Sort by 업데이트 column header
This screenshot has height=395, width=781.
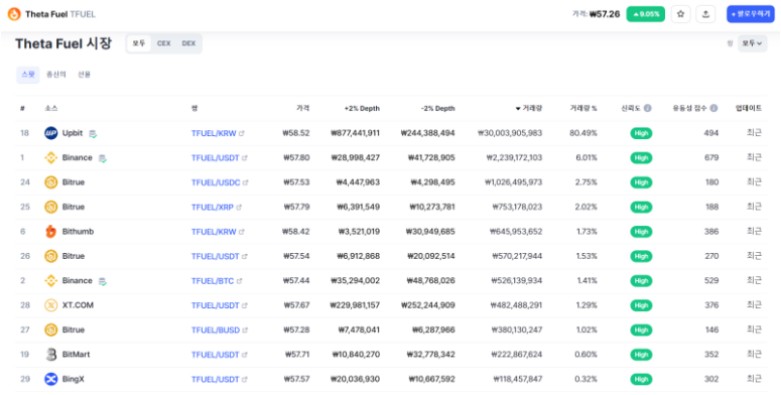749,108
